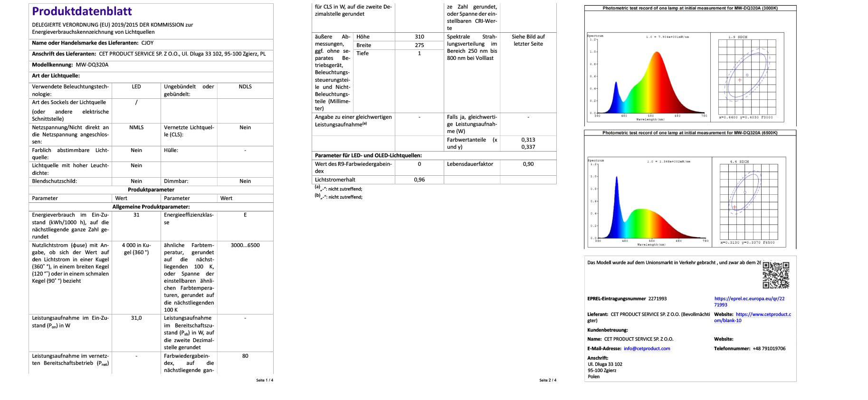Screen dimensions: 868x400
Task: Click the info@cetproduct.com email address
Action: [x=647, y=349]
